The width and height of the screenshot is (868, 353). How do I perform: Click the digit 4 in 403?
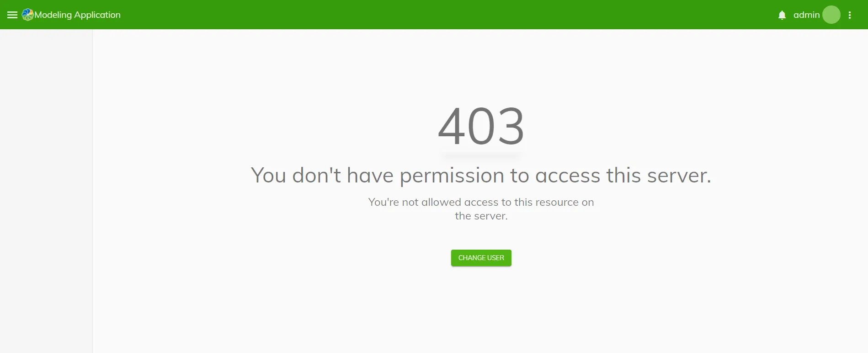(452, 126)
